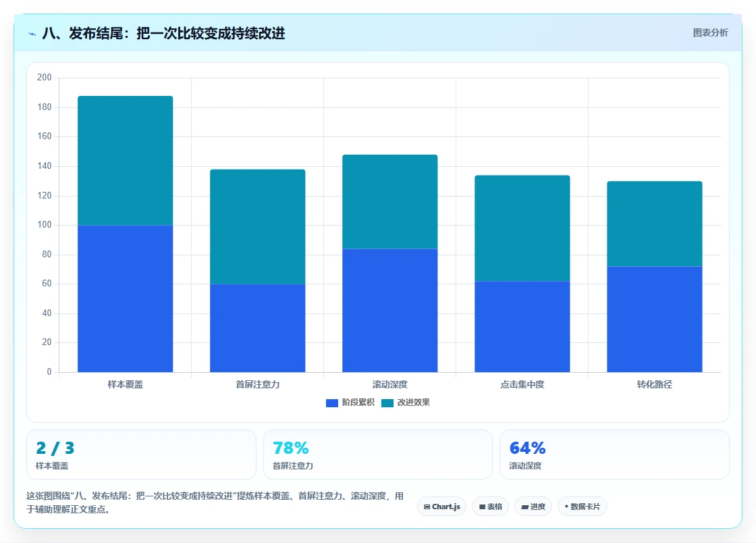Screen dimensions: 756x543
Task: Open the 78% 首屏注意力 stat card
Action: 378,455
